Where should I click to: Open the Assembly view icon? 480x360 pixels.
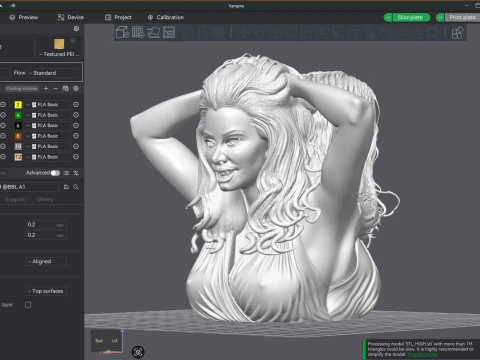tap(457, 33)
